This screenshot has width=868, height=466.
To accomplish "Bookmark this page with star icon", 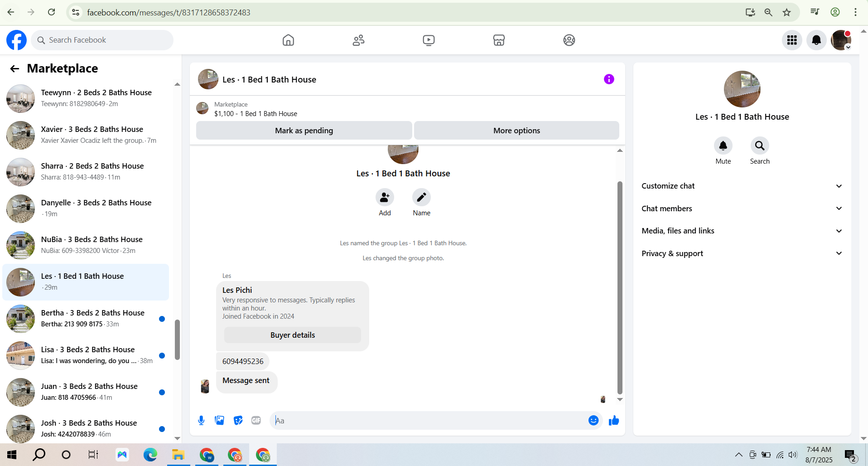I will [787, 12].
